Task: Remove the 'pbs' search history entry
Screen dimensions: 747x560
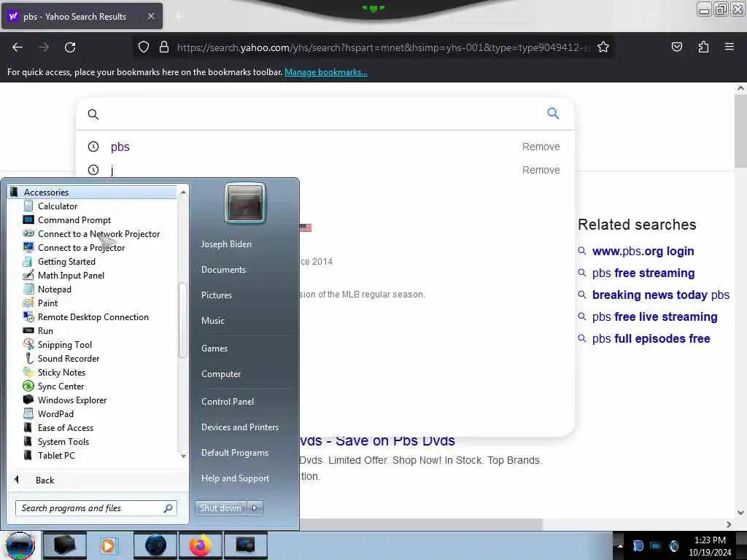Action: (541, 147)
